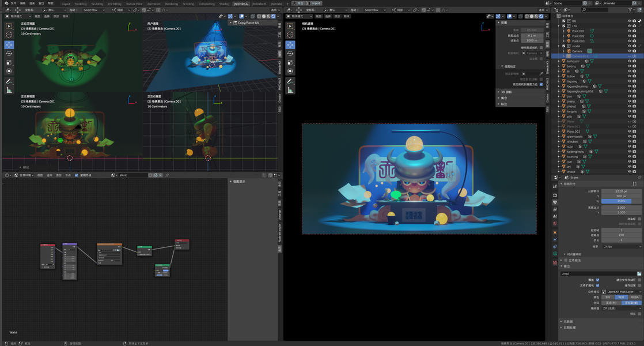Enable the 渲染框 checkbox

point(639,219)
